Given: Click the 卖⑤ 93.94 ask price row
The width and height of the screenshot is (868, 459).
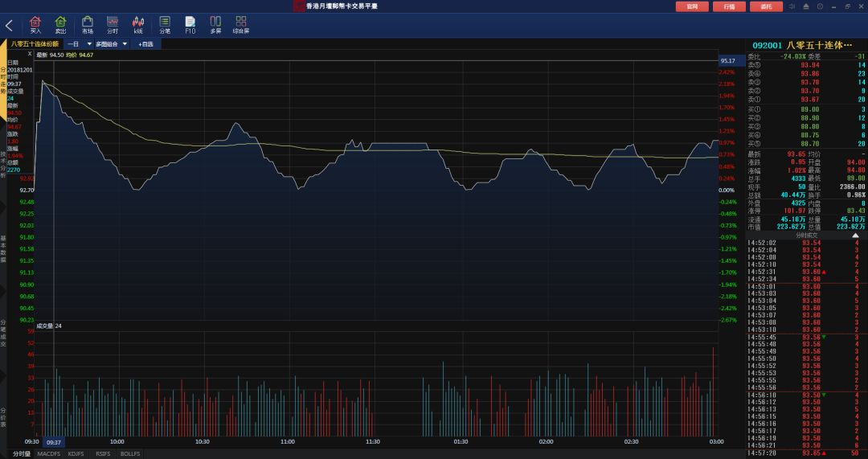Looking at the screenshot, I should click(x=806, y=65).
